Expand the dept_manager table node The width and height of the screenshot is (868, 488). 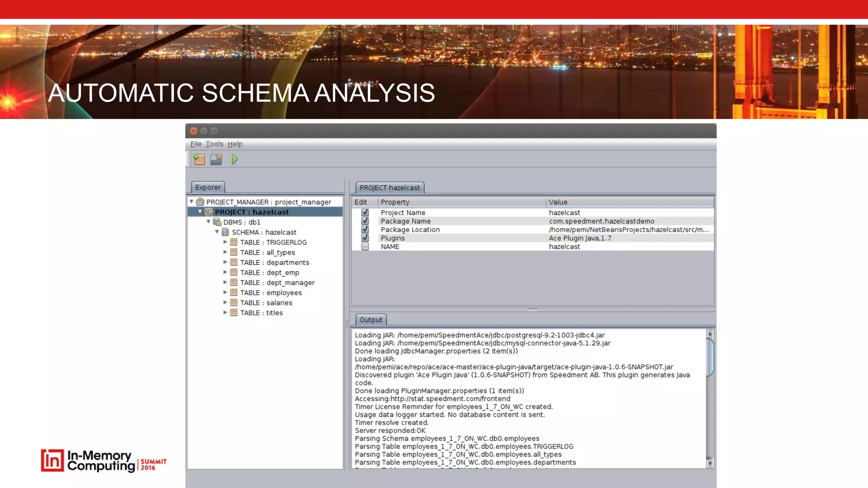225,282
